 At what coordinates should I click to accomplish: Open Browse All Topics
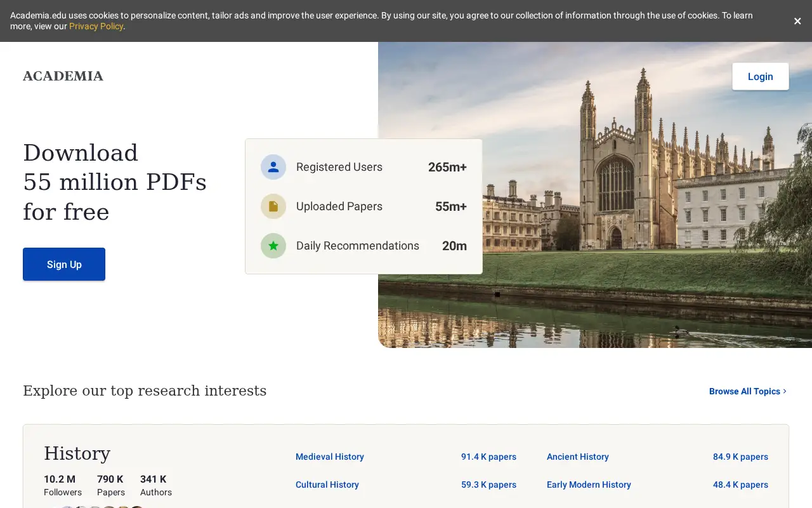748,391
